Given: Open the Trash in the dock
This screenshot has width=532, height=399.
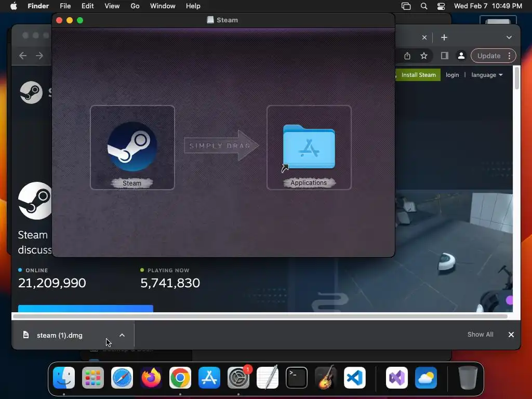Looking at the screenshot, I should tap(468, 378).
